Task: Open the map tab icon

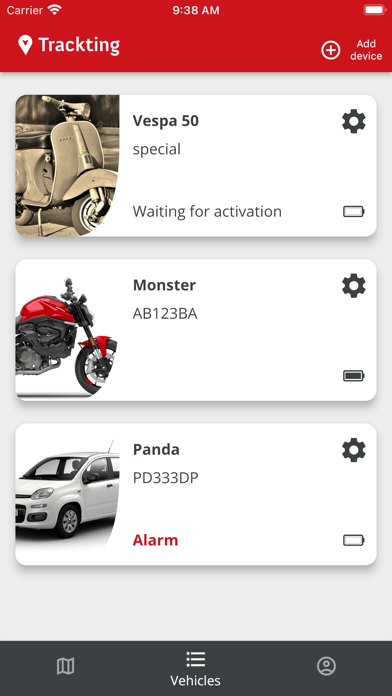Action: 65,666
